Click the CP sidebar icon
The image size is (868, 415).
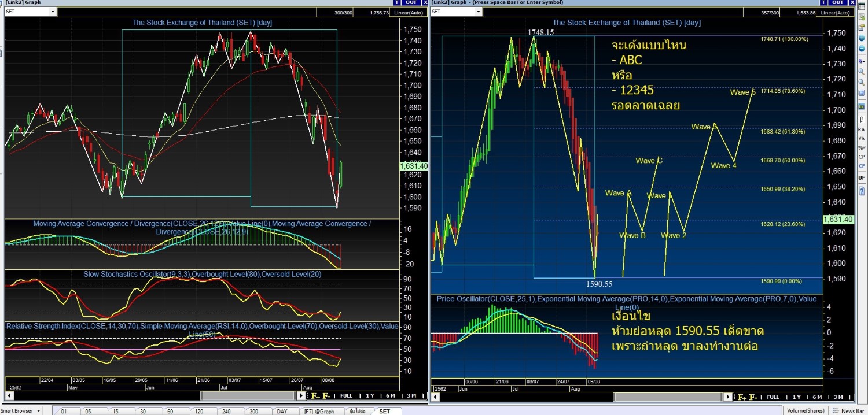point(862,157)
